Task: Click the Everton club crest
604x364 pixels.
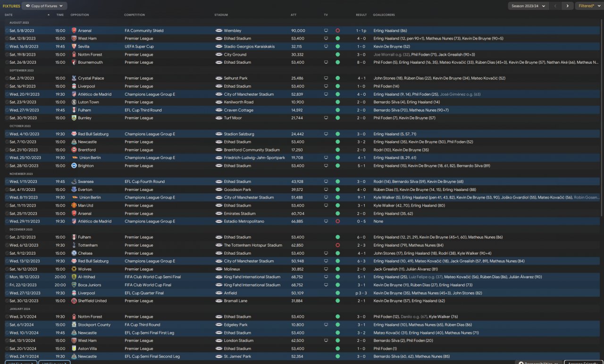Action: pos(74,190)
